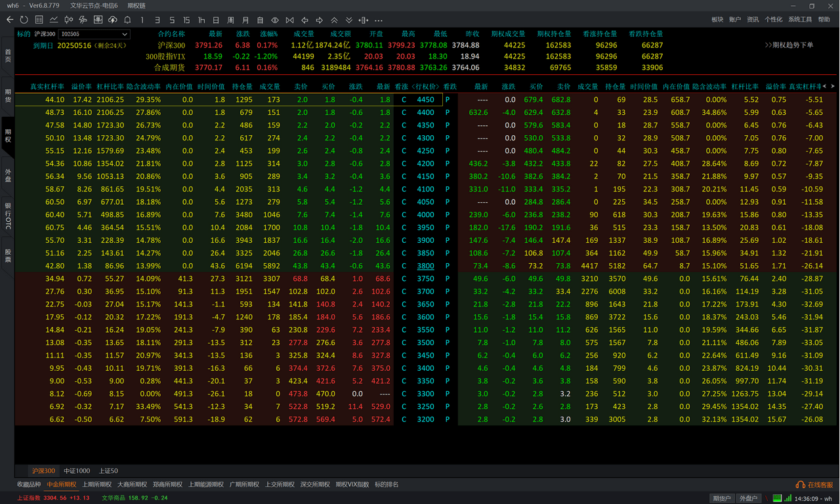Click the back arrow icon in toolbar

tap(9, 20)
